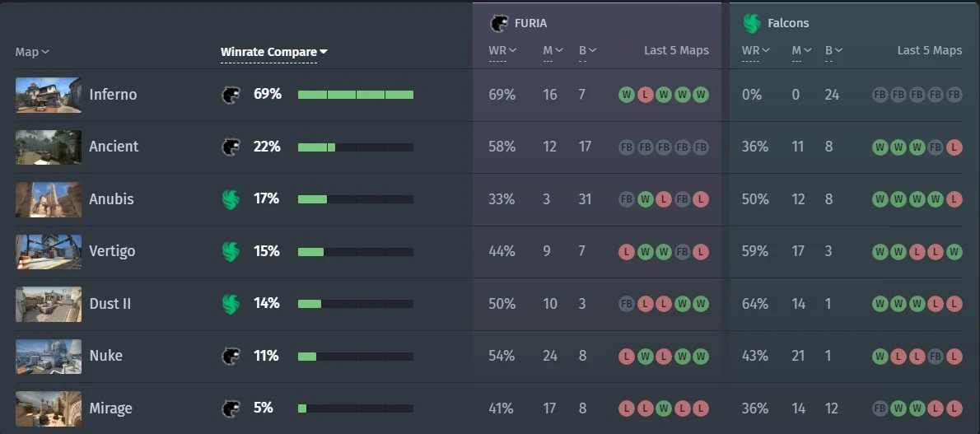980x434 pixels.
Task: Click the Falcons logo in the header
Action: [751, 24]
